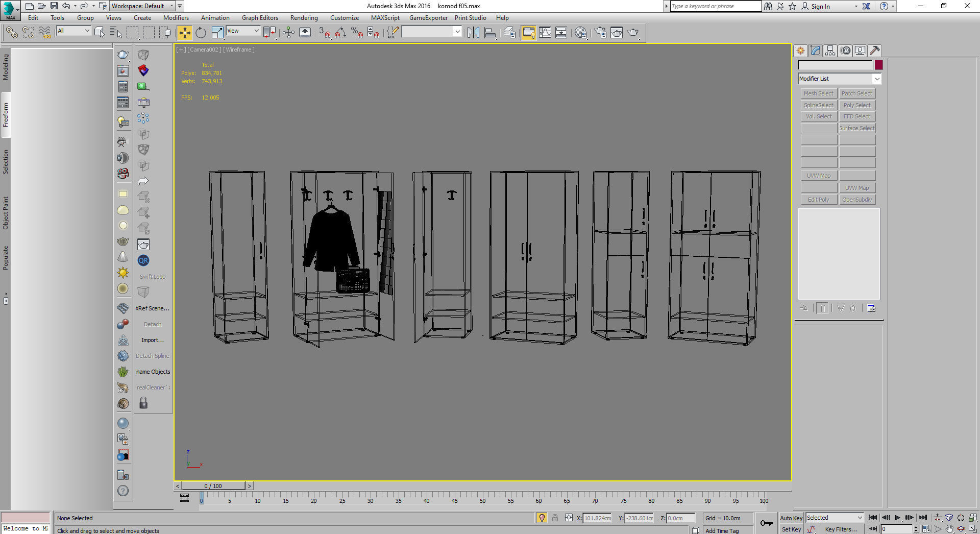
Task: Open the Rendering menu
Action: (x=304, y=18)
